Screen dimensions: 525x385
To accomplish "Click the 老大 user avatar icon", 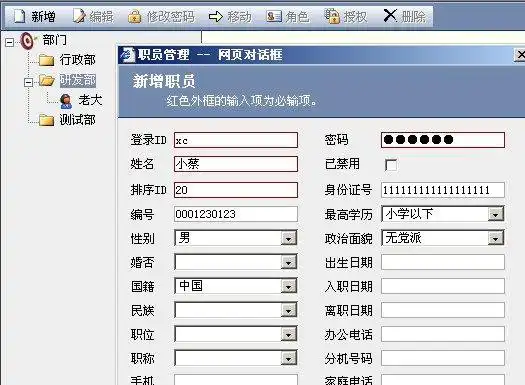I will click(66, 101).
